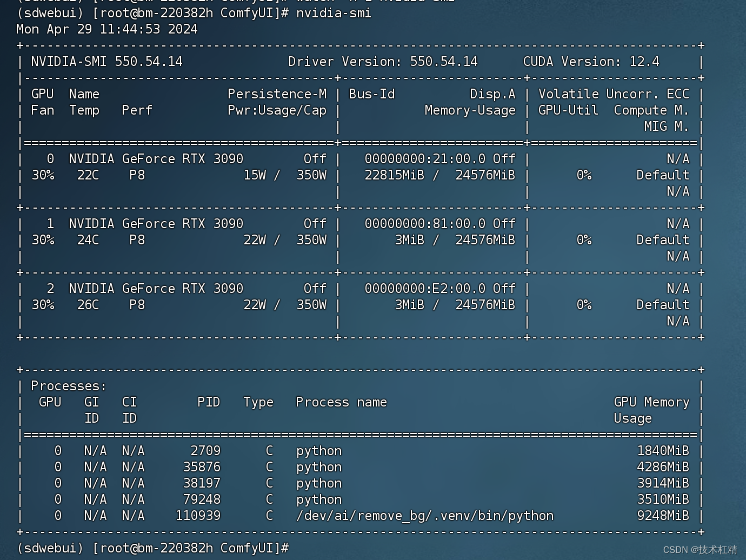Click GPU 0 fan speed 30% value

tap(43, 175)
